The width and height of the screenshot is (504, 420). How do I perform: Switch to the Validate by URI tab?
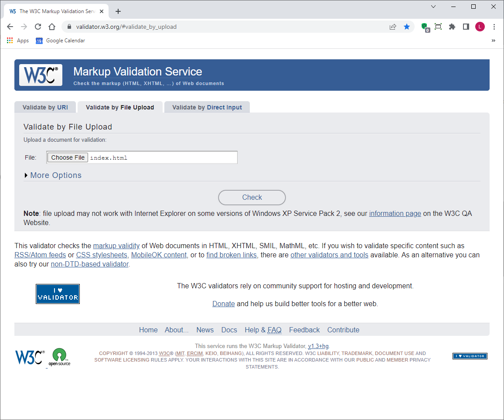tap(45, 107)
